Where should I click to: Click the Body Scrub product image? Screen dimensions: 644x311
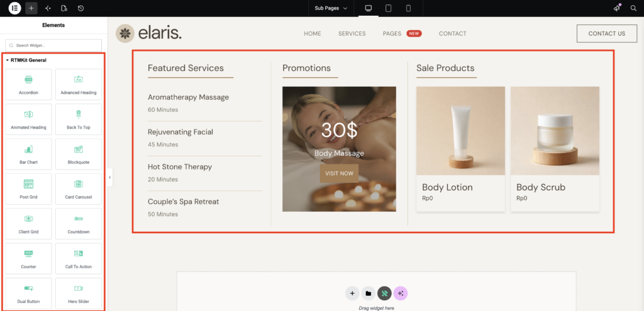tap(555, 131)
